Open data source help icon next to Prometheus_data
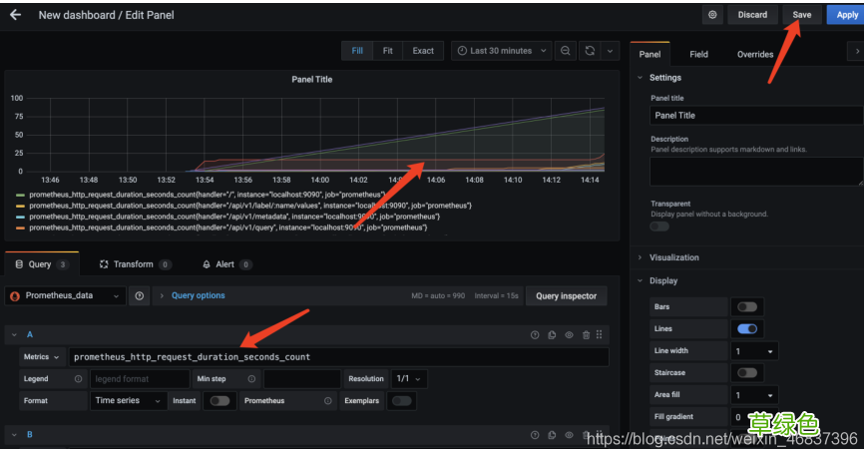The image size is (868, 458). pos(140,296)
